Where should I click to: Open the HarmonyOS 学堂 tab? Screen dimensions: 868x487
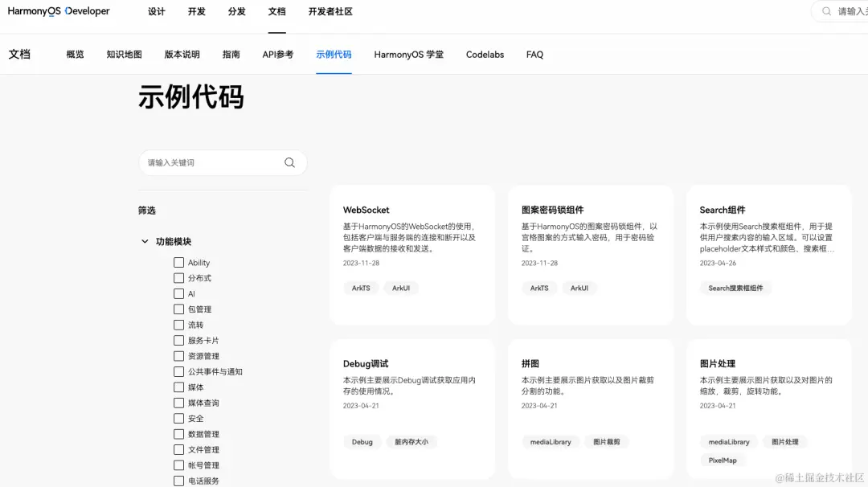408,55
